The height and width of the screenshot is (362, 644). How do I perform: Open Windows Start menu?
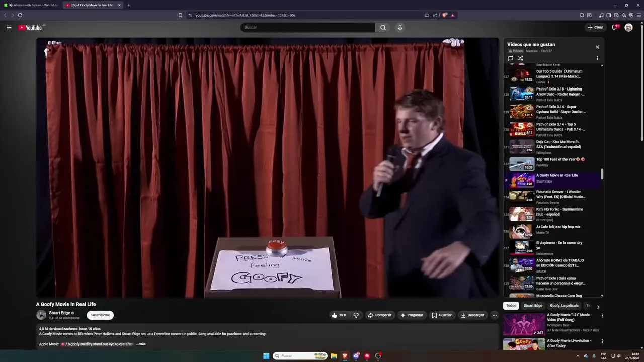266,356
